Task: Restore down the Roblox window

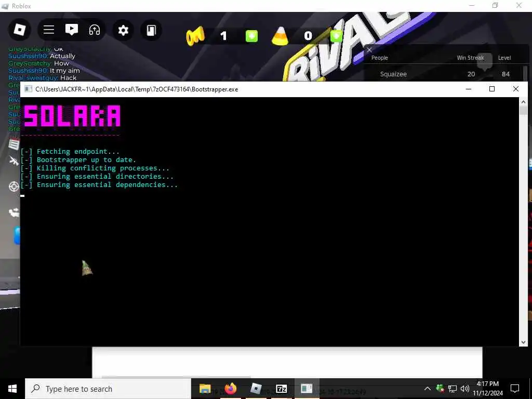Action: [495, 5]
